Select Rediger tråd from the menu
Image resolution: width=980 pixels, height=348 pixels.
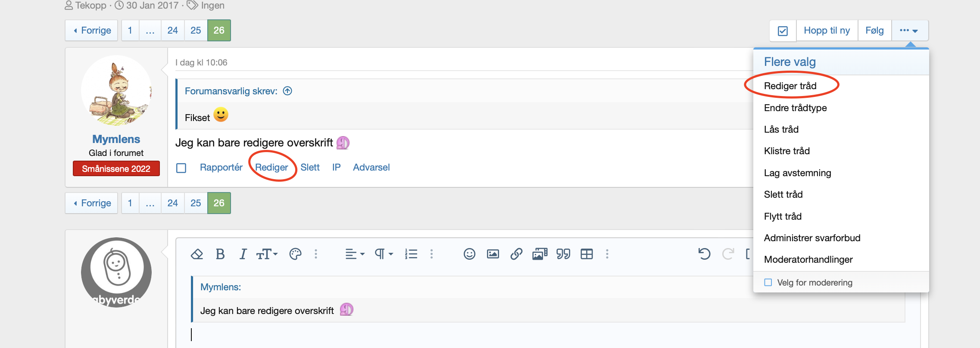click(790, 86)
